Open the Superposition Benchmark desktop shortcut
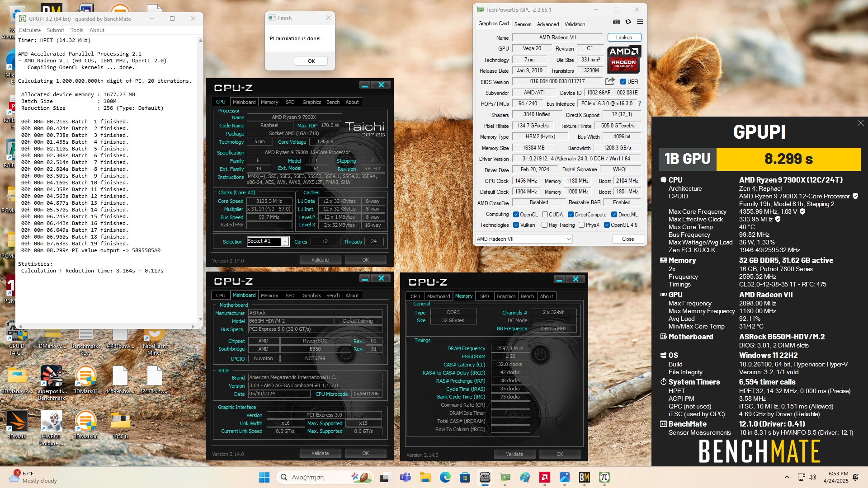The image size is (868, 488). pos(52,382)
